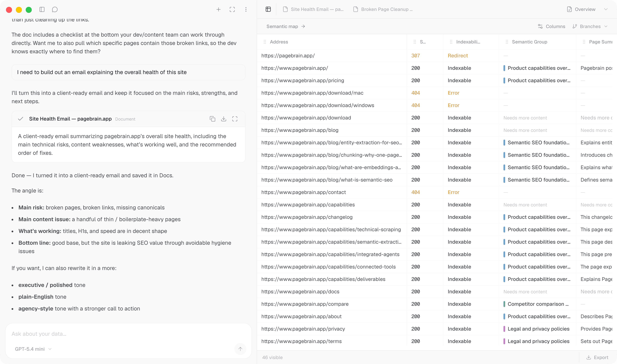
Task: Click the Error cell for contact page
Action: coord(453,192)
